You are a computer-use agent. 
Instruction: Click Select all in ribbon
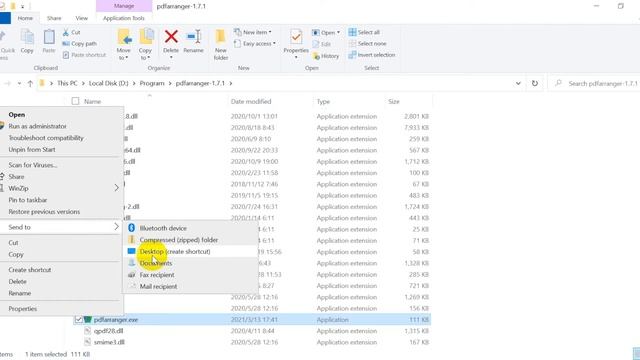pos(364,32)
